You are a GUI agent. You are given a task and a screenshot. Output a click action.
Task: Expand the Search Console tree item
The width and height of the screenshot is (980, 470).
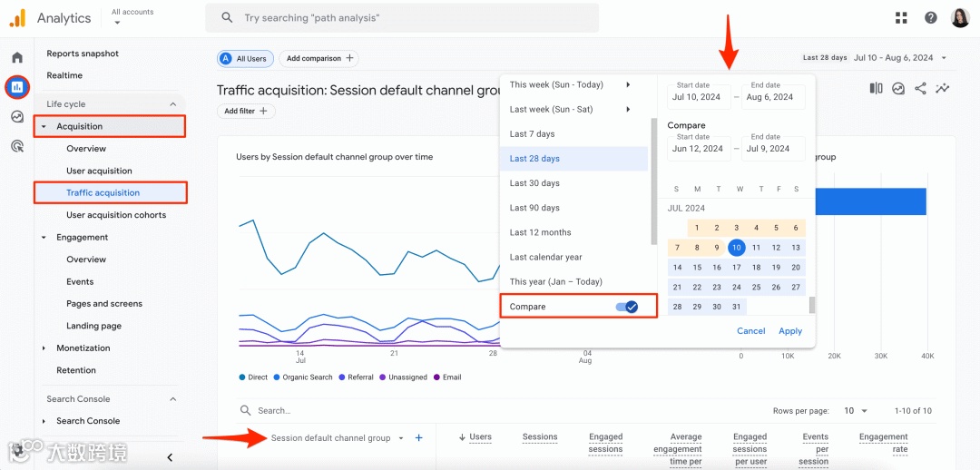44,421
